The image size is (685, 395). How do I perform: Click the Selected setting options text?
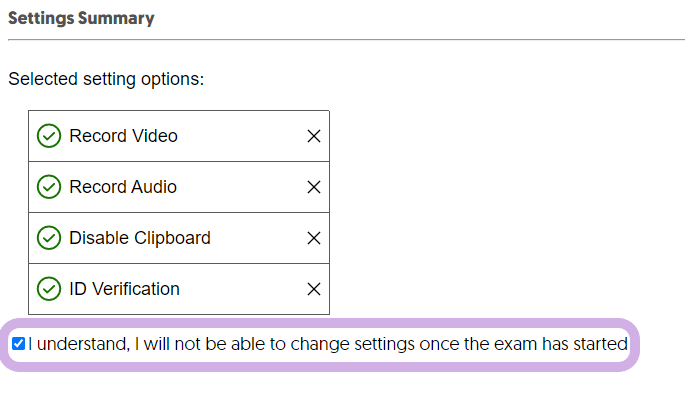pyautogui.click(x=106, y=79)
